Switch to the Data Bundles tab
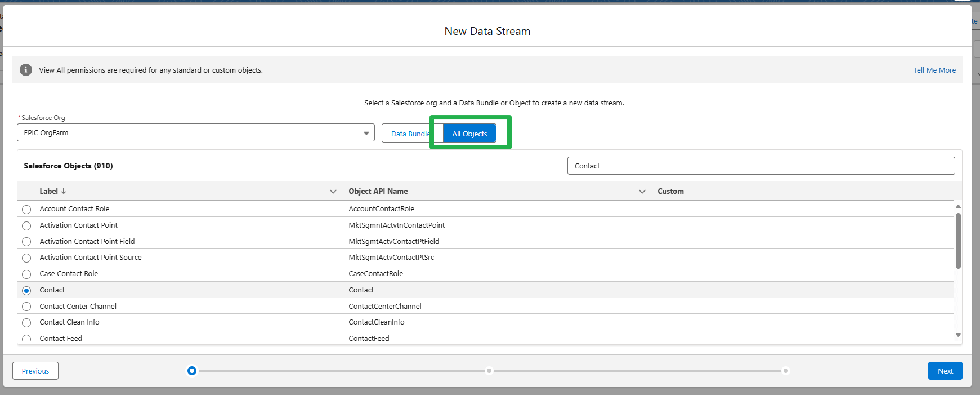This screenshot has width=980, height=395. (x=411, y=134)
